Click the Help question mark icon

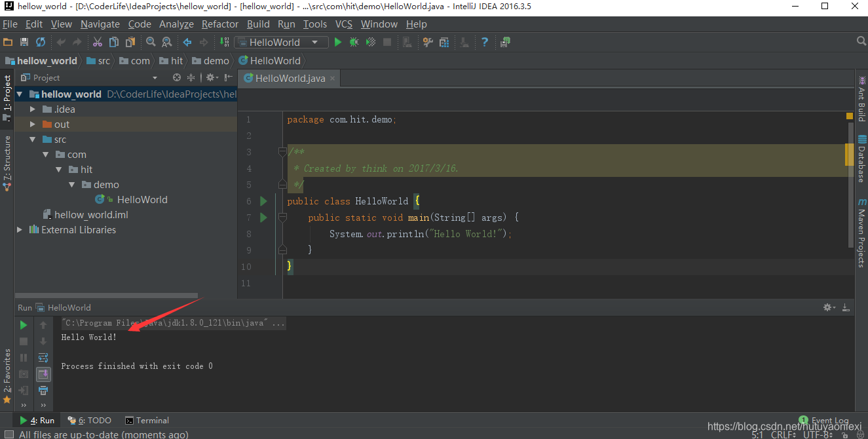[x=485, y=42]
